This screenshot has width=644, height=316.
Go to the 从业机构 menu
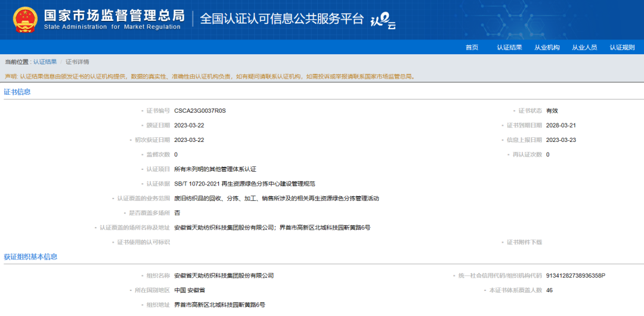547,47
